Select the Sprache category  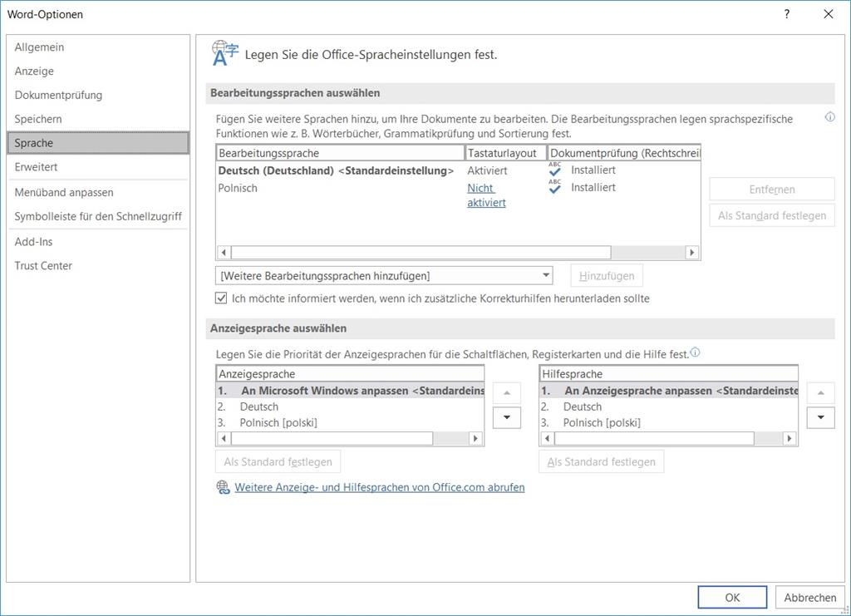tap(98, 143)
